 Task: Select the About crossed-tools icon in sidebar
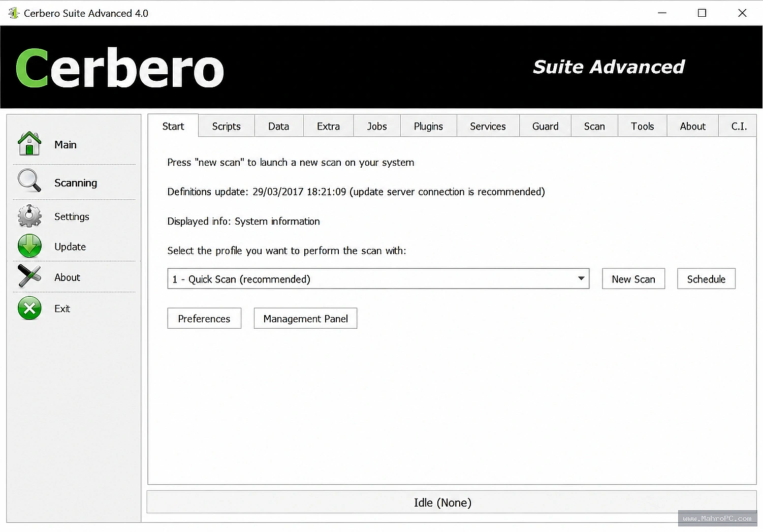pos(29,276)
